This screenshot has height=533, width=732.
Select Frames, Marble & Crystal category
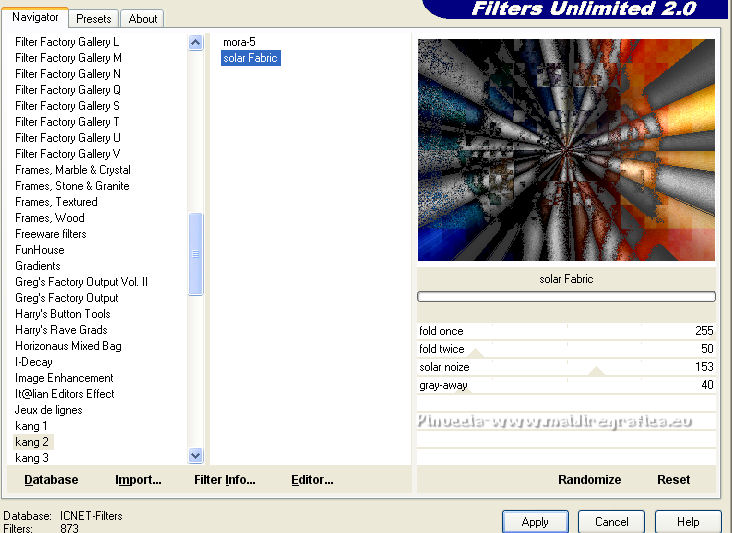pos(73,170)
